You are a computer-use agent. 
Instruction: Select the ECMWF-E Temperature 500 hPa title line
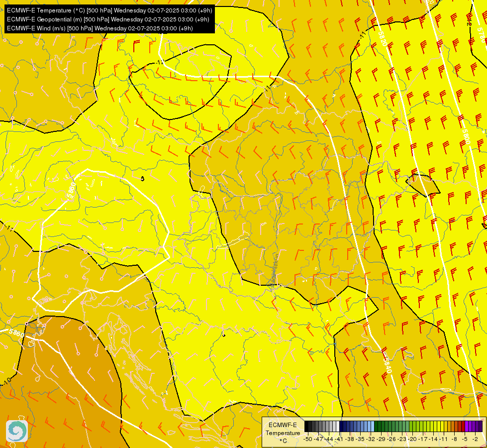point(109,10)
